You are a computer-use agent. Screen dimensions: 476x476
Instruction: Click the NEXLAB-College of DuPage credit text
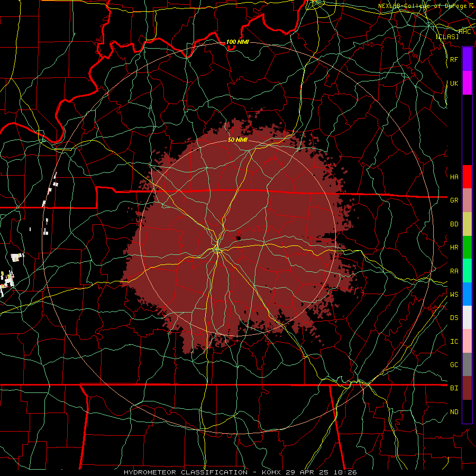(426, 6)
